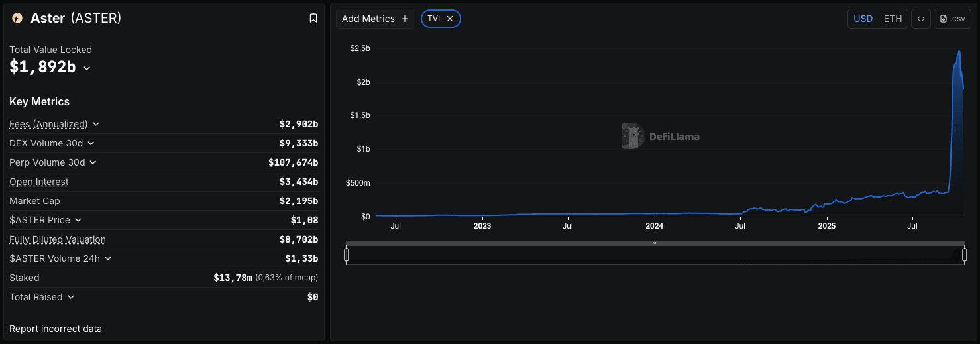Image resolution: width=980 pixels, height=344 pixels.
Task: Expand the $ASTER Price row
Action: 78,220
